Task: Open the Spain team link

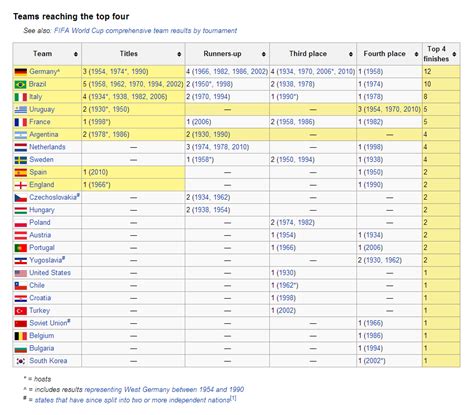Action: point(38,172)
